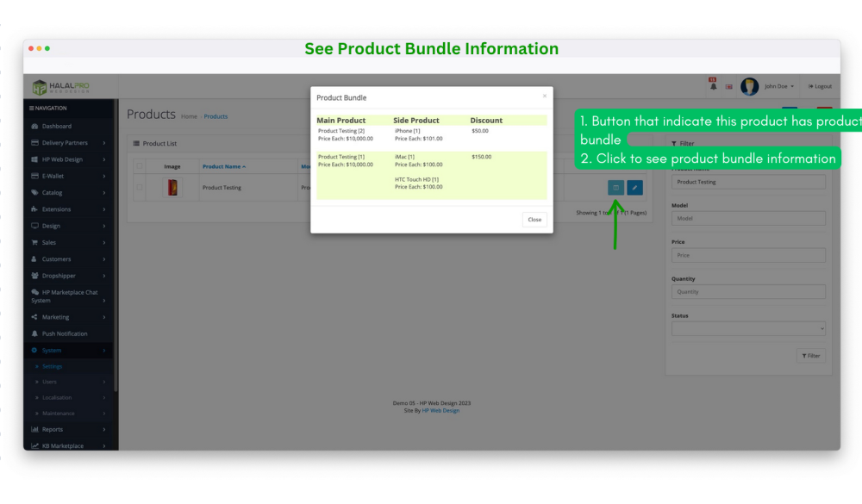Viewport: 862px width, 504px height.
Task: Open the John Doe user dropdown
Action: click(778, 86)
